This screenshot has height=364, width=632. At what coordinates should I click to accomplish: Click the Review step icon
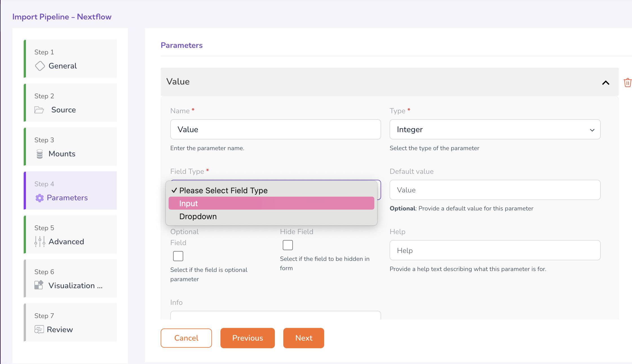[x=39, y=329]
